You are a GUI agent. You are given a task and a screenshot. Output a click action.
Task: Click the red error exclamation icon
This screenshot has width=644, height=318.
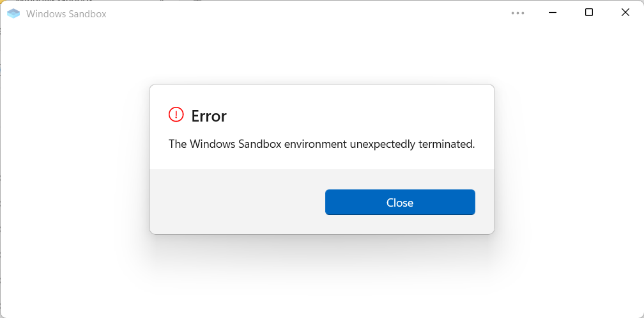pos(176,115)
